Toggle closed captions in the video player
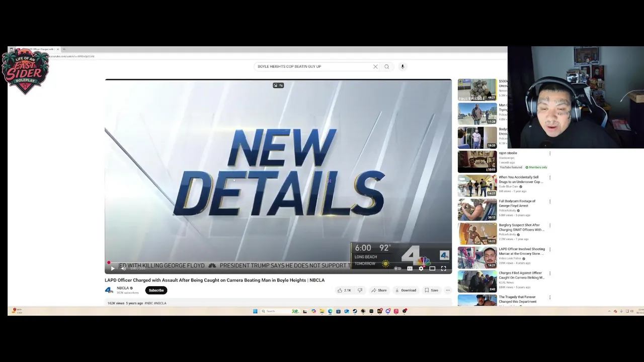Viewport: 644px width, 362px height. coord(410,268)
